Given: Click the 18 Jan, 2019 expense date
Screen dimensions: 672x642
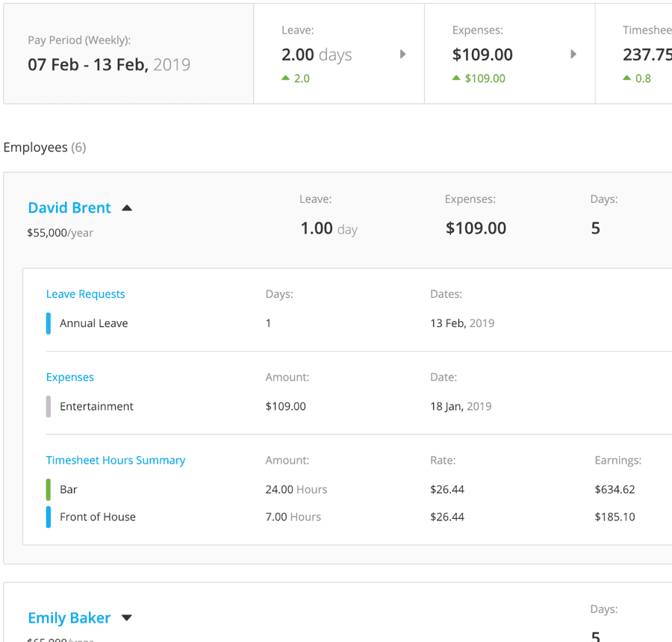Looking at the screenshot, I should pyautogui.click(x=461, y=406).
